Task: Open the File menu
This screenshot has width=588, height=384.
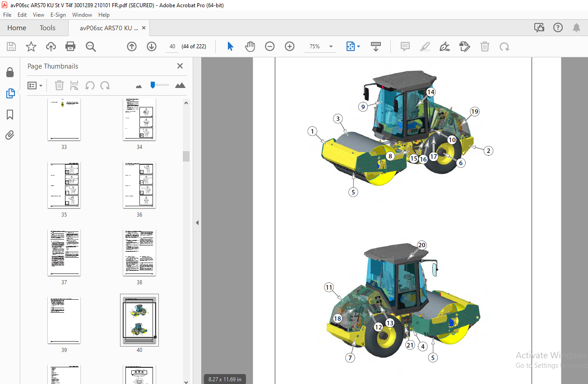Action: pos(7,15)
